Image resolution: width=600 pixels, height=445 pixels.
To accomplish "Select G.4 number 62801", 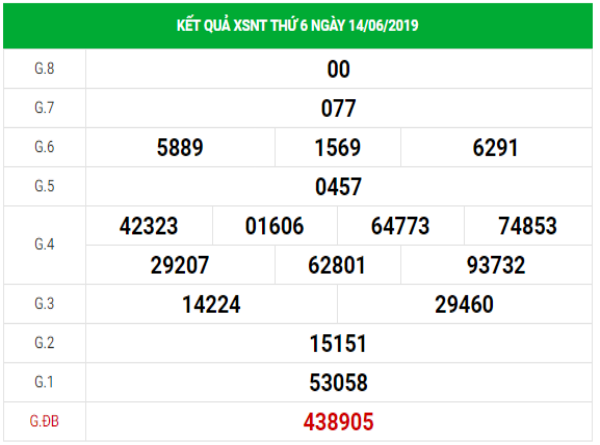I will click(337, 265).
